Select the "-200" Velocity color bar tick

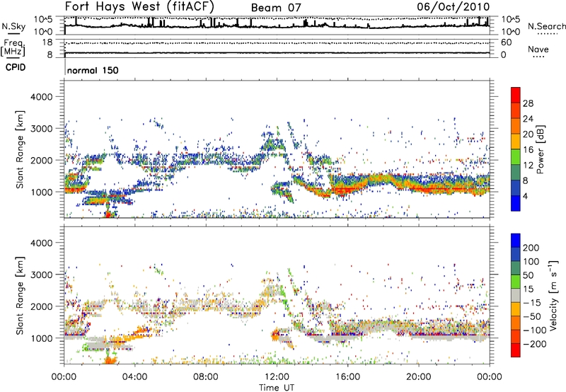(x=535, y=344)
